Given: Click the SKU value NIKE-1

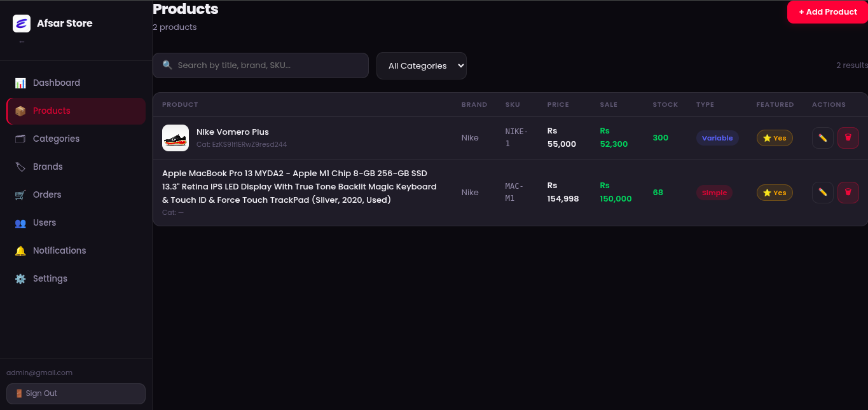Looking at the screenshot, I should pos(516,138).
